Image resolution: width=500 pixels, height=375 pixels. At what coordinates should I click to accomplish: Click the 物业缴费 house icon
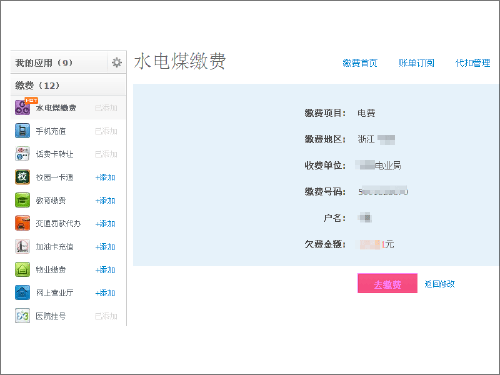click(22, 269)
